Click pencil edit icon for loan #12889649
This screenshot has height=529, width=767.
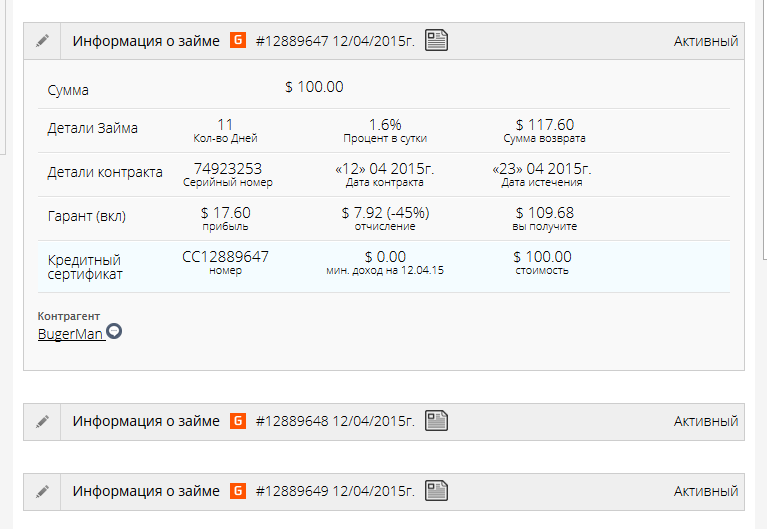[x=43, y=491]
